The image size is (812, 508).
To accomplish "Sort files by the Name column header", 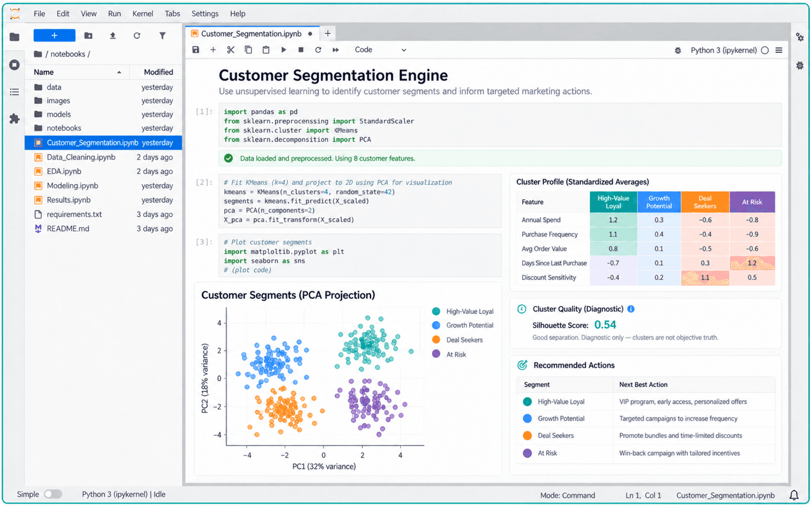I will (x=77, y=72).
